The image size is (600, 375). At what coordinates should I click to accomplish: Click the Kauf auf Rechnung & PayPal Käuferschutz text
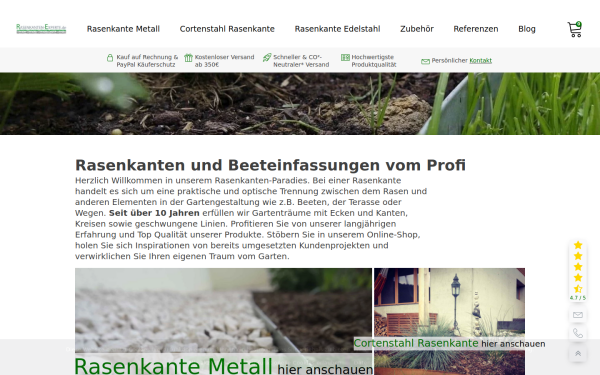[x=147, y=61]
